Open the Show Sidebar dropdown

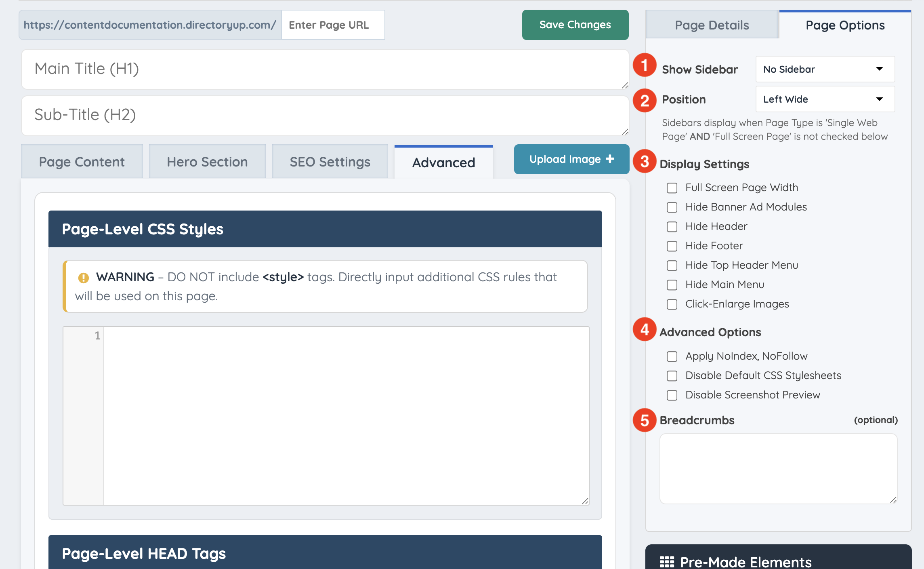825,69
